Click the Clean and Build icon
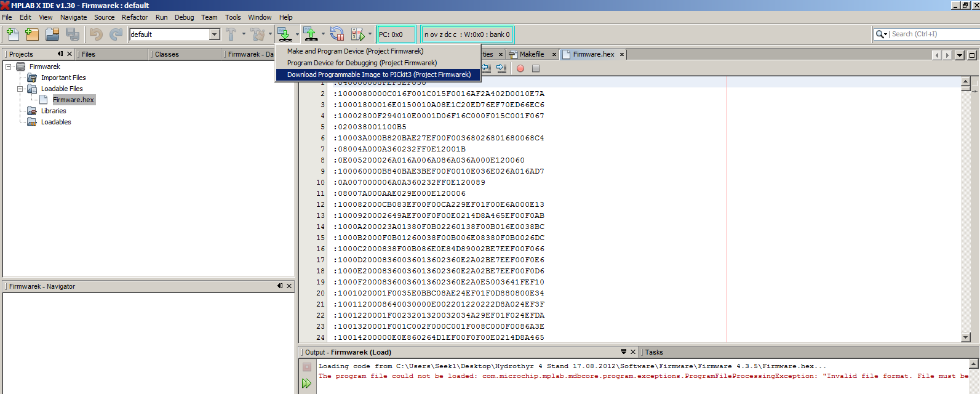The width and height of the screenshot is (980, 394). point(258,34)
